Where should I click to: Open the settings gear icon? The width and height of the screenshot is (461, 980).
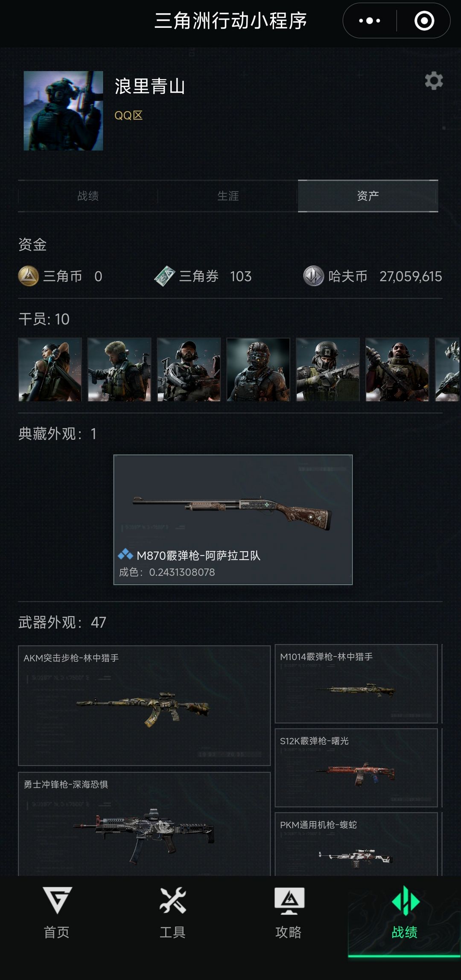[434, 81]
